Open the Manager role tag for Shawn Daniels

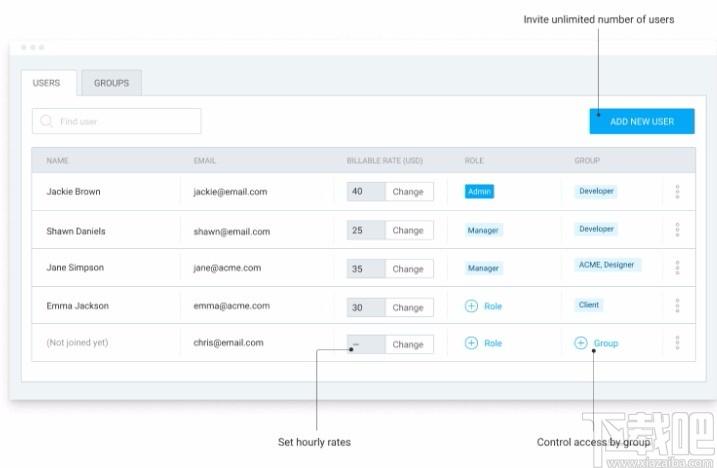tap(483, 230)
